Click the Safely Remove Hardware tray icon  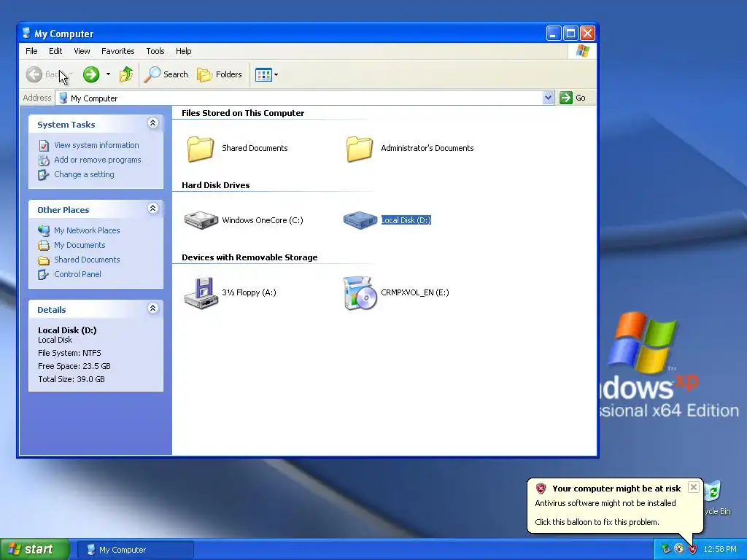[666, 549]
